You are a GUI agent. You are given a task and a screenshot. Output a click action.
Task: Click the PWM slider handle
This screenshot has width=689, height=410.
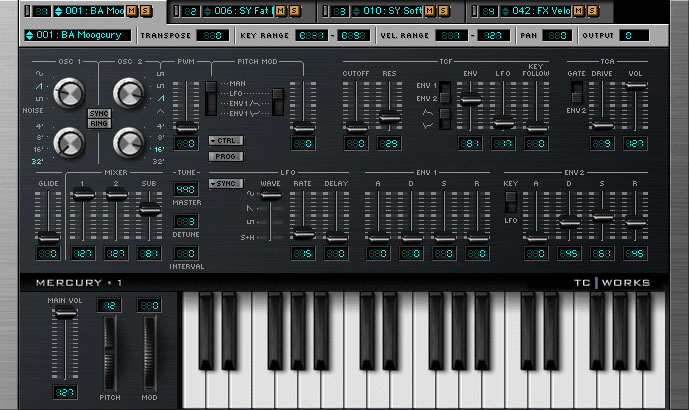(x=186, y=128)
